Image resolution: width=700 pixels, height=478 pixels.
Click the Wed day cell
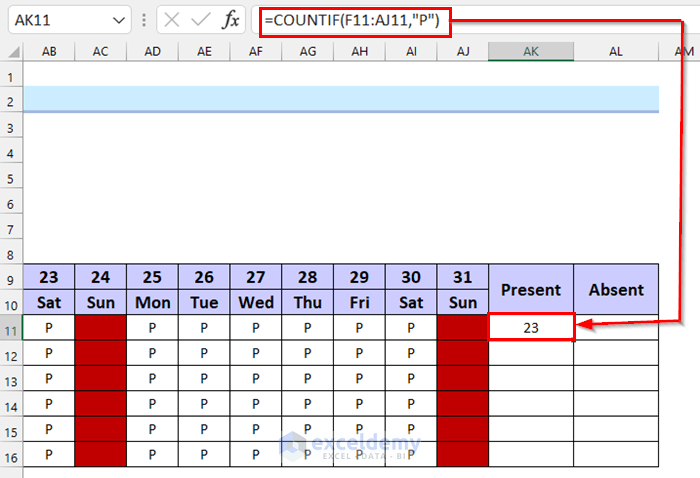[x=256, y=302]
